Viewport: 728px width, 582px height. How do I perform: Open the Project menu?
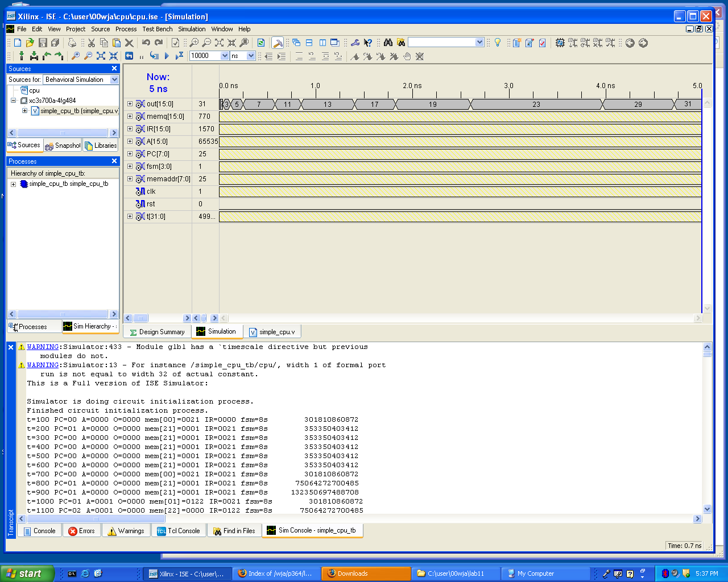click(76, 29)
